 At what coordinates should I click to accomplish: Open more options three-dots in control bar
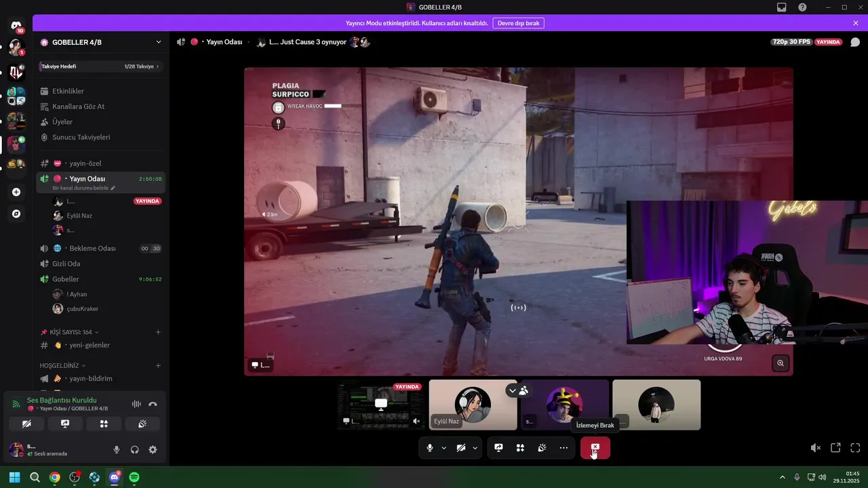tap(564, 448)
